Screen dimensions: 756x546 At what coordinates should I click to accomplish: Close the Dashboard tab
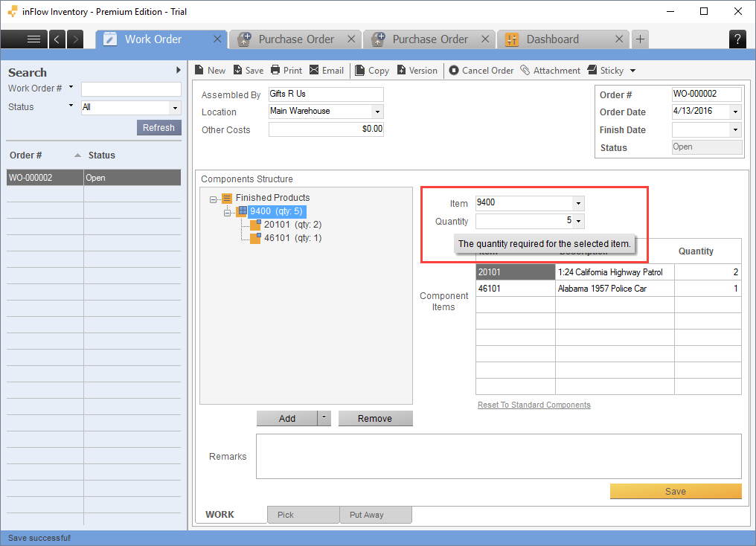click(x=619, y=39)
